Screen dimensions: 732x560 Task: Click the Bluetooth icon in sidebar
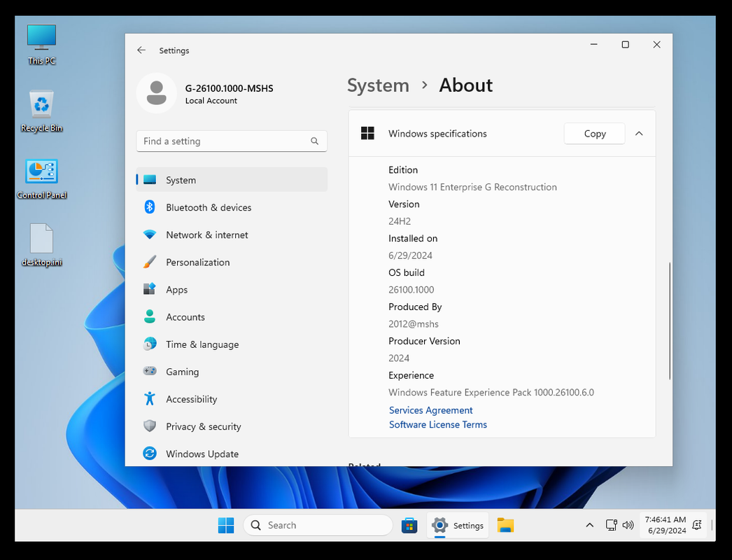pos(149,207)
